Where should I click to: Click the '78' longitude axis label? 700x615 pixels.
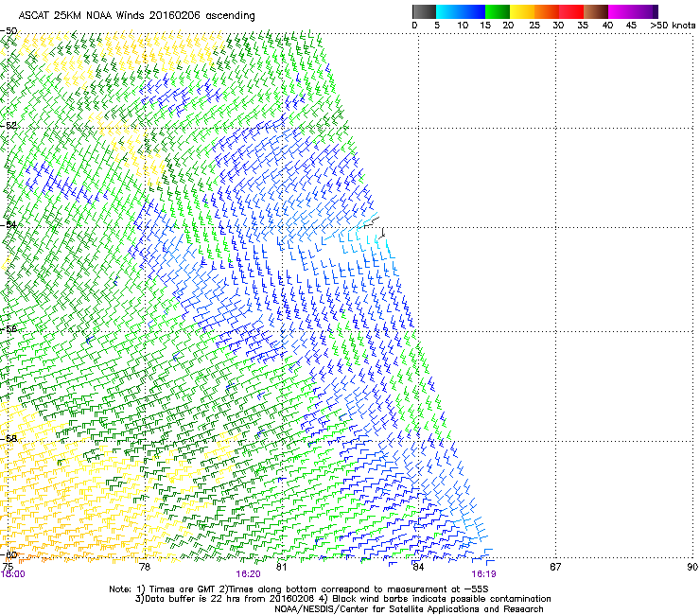pyautogui.click(x=145, y=567)
